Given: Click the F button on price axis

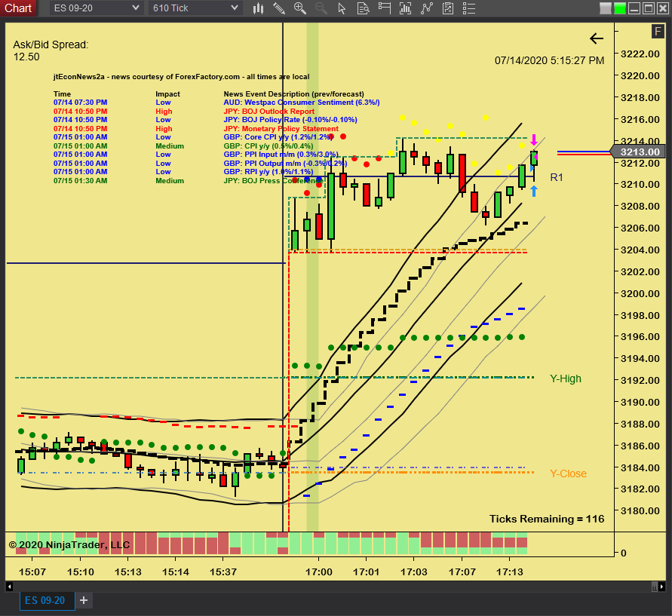Looking at the screenshot, I should (658, 31).
